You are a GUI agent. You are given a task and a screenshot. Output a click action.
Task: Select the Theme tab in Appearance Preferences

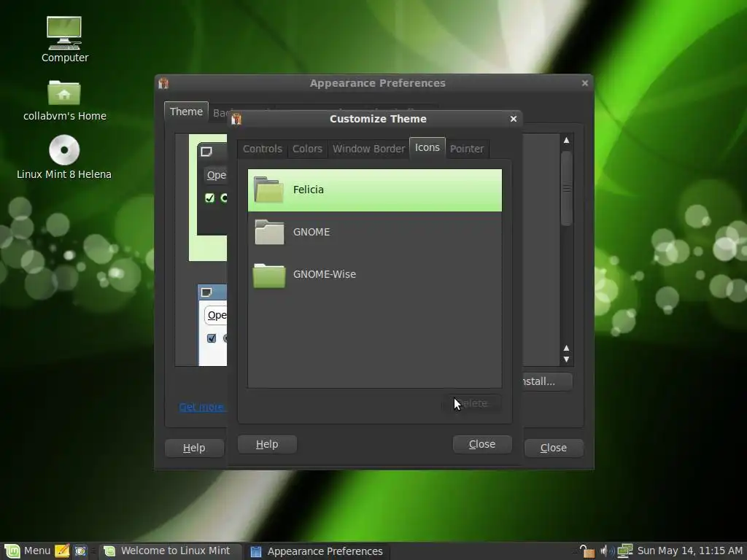tap(186, 112)
